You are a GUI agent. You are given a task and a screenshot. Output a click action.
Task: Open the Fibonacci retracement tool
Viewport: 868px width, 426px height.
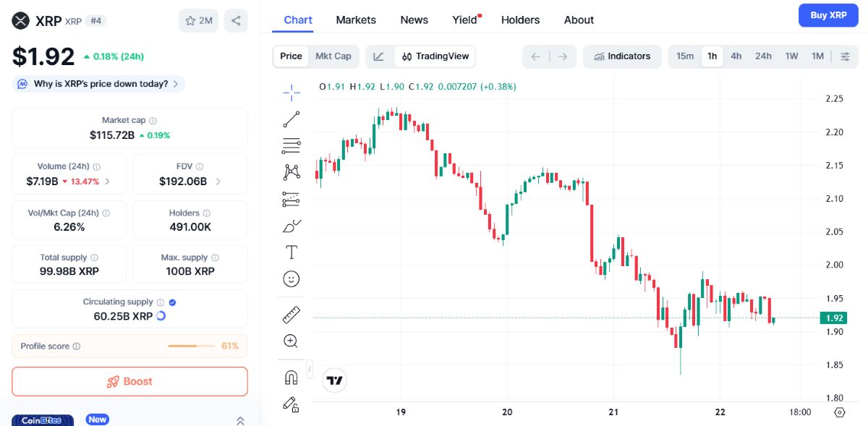pyautogui.click(x=292, y=145)
